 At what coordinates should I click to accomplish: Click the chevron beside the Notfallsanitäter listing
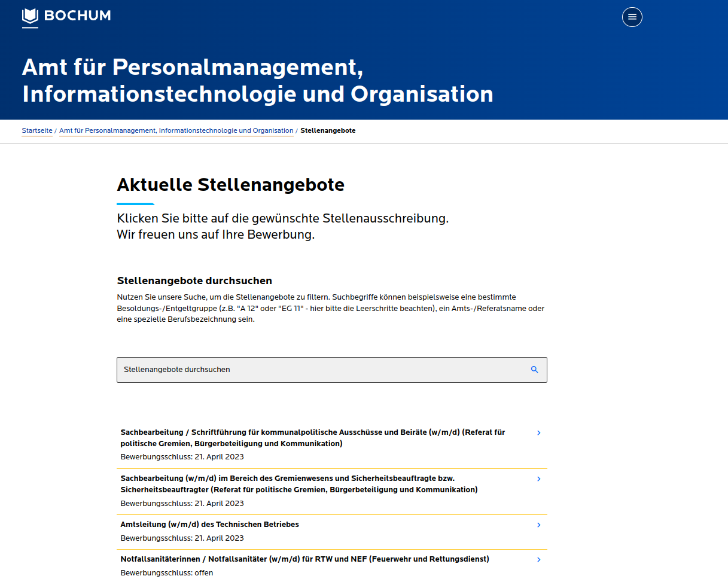pos(538,560)
